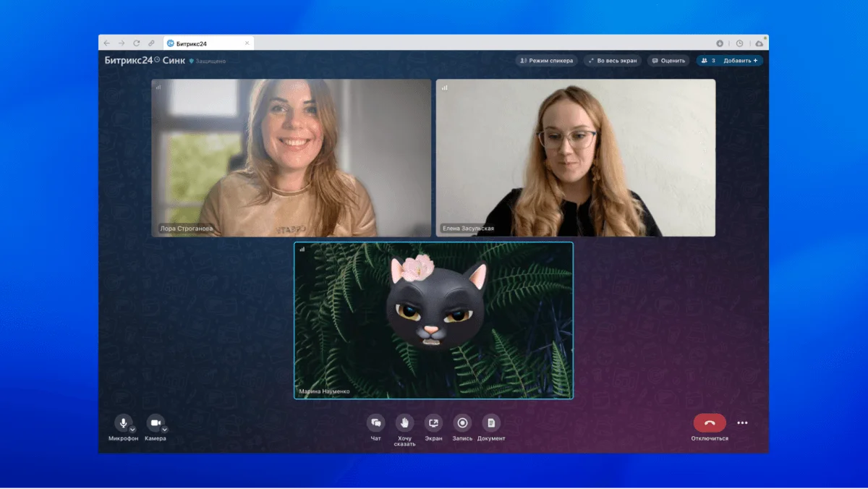Open the Документ icon
Screen dimensions: 868x489
[x=491, y=423]
